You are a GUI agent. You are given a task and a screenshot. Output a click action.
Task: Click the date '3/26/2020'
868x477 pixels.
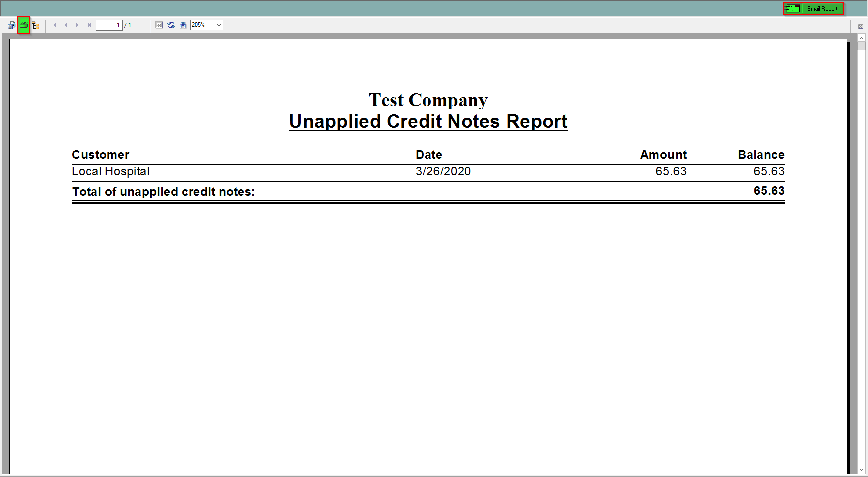443,172
